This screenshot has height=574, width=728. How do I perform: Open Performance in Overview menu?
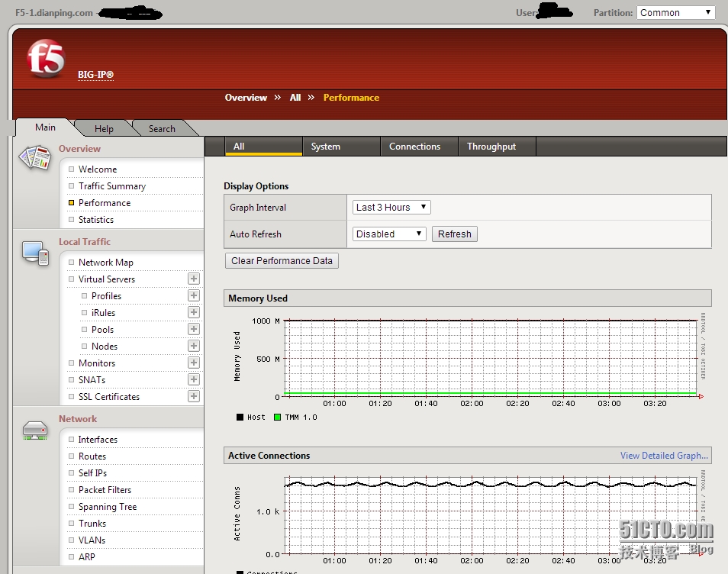coord(105,202)
